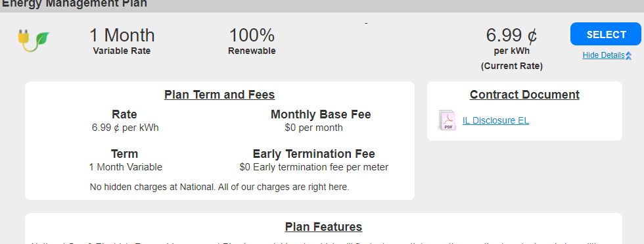Click the 1 Month Variable Rate text
Viewport: 644px width, 244px height.
pyautogui.click(x=122, y=41)
